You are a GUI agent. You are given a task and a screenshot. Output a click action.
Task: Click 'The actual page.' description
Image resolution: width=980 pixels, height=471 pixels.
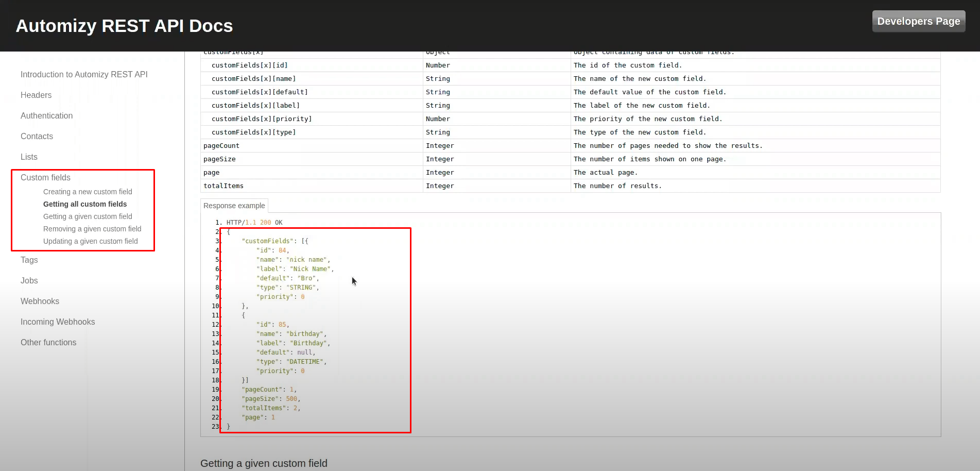tap(606, 173)
